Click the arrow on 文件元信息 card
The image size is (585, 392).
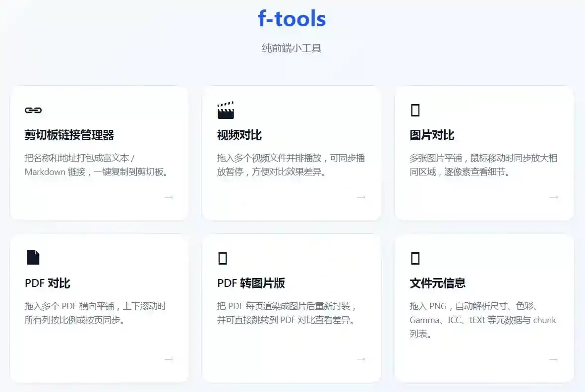(554, 359)
